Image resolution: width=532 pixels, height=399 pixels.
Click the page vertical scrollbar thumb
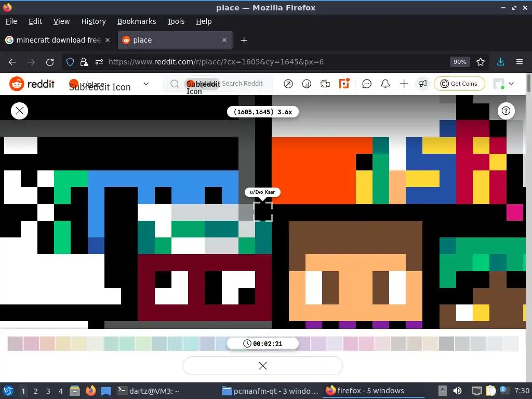click(528, 83)
